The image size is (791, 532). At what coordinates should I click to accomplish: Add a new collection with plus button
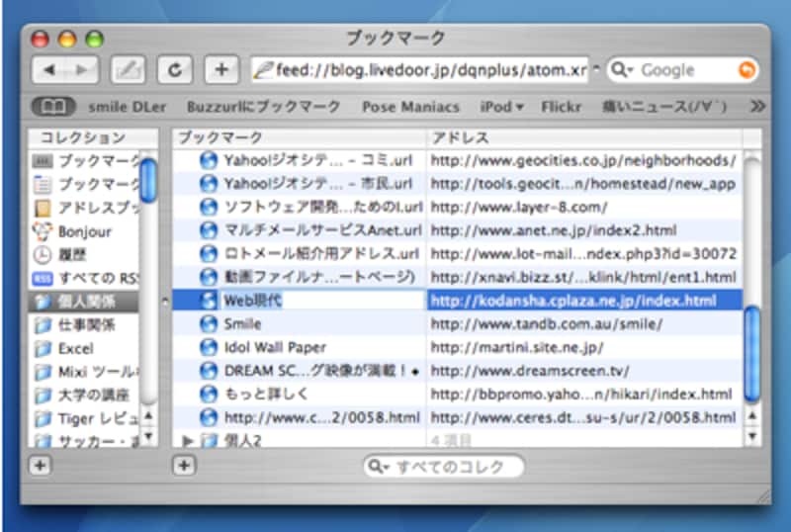point(40,466)
